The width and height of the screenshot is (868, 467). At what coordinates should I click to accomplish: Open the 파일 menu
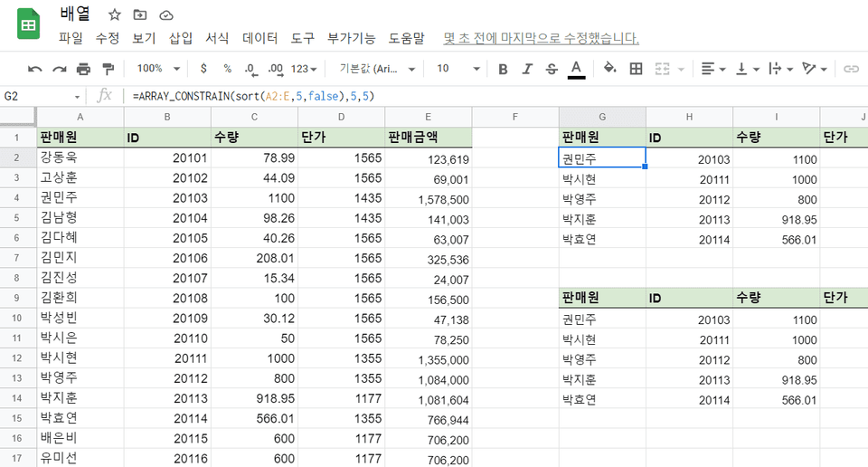71,38
